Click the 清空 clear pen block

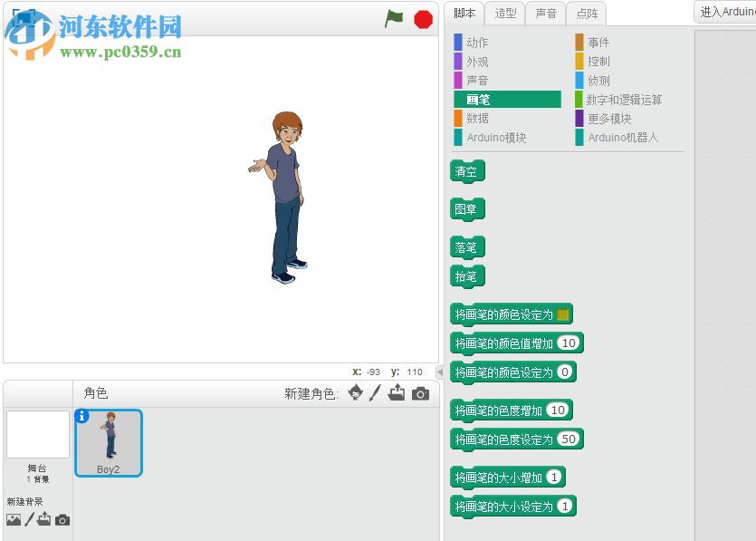(466, 170)
